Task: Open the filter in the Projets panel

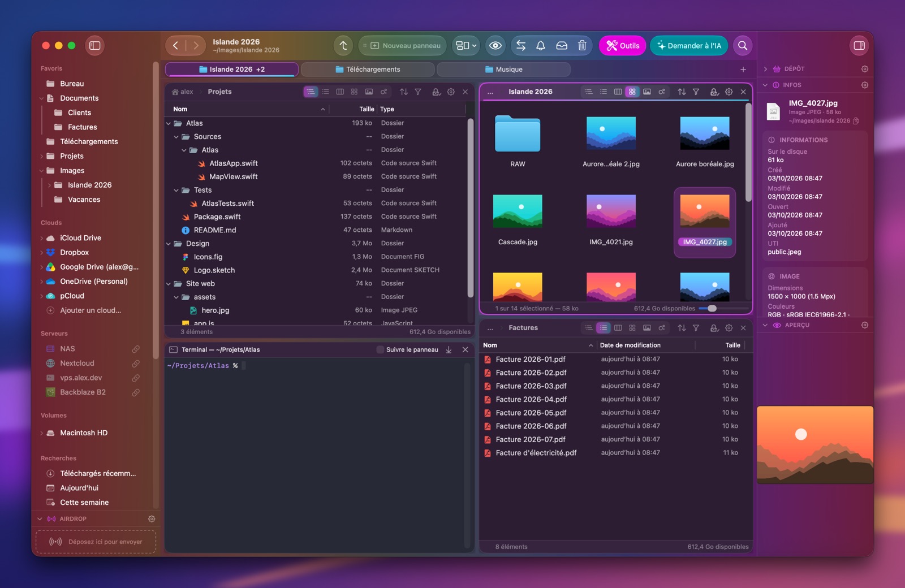Action: (418, 92)
